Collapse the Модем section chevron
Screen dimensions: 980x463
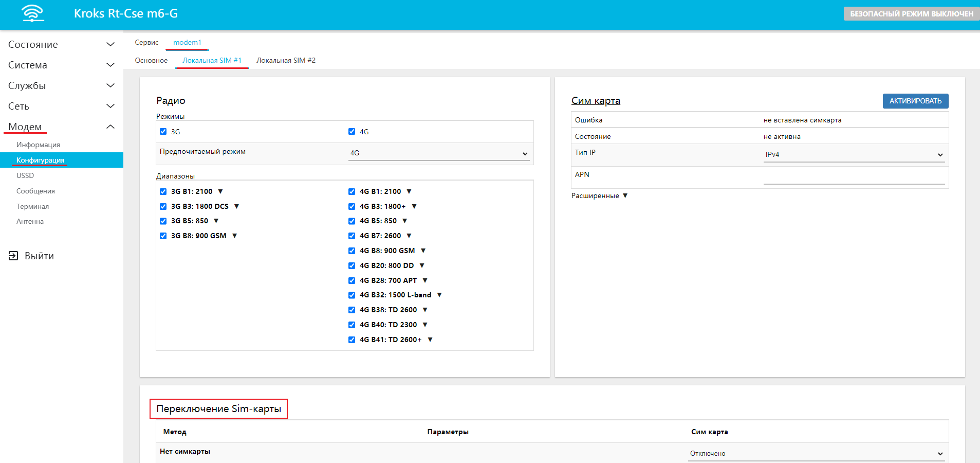click(x=110, y=127)
